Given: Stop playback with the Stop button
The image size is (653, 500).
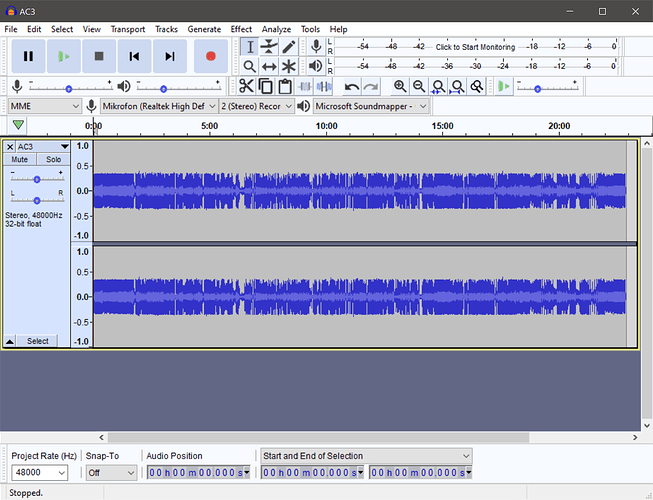Looking at the screenshot, I should [99, 56].
